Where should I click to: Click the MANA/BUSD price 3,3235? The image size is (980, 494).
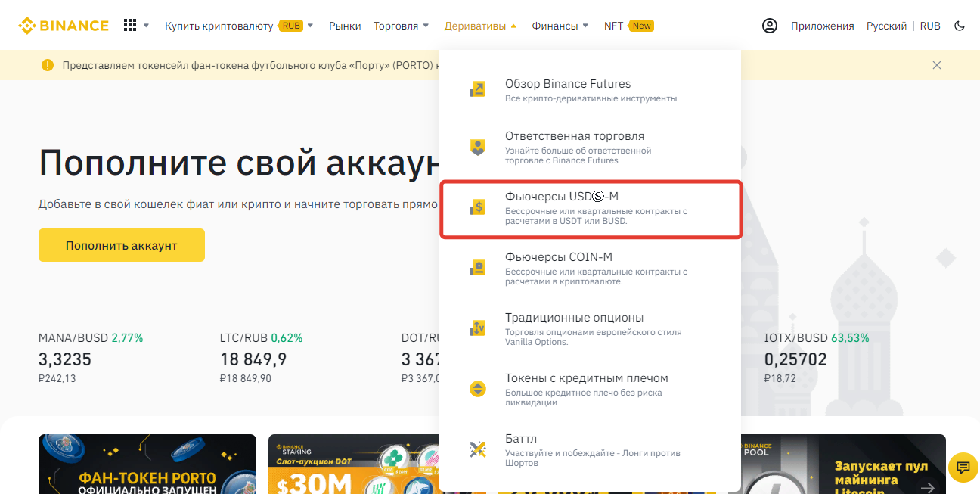65,359
